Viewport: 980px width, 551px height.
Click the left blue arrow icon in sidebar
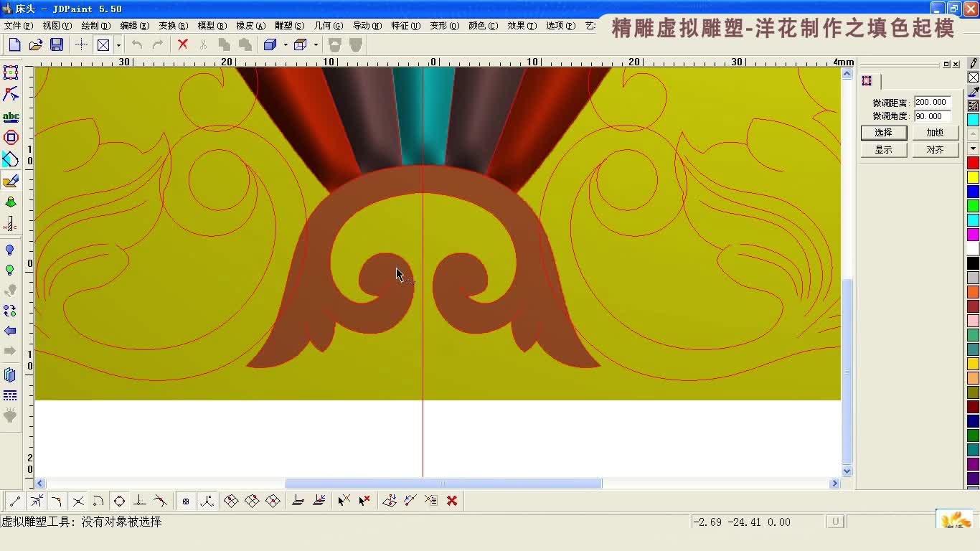pos(10,331)
